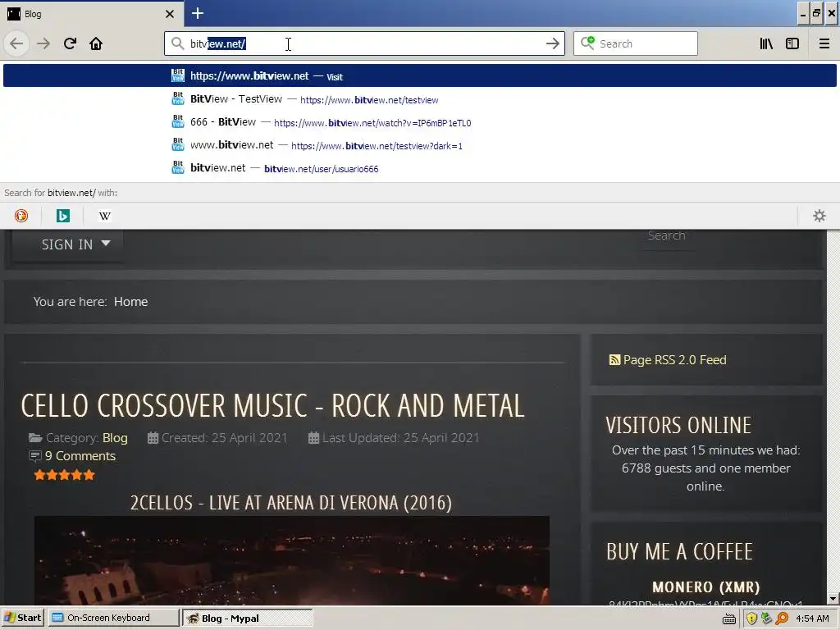Image resolution: width=840 pixels, height=630 pixels.
Task: Select 666 - BitView suggestion
Action: [x=420, y=122]
